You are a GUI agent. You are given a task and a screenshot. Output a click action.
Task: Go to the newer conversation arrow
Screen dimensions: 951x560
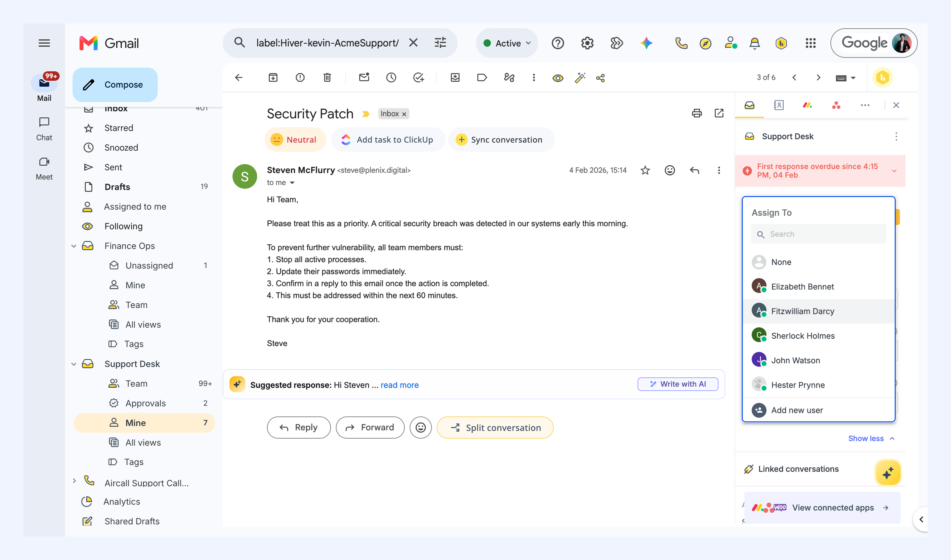click(x=794, y=78)
